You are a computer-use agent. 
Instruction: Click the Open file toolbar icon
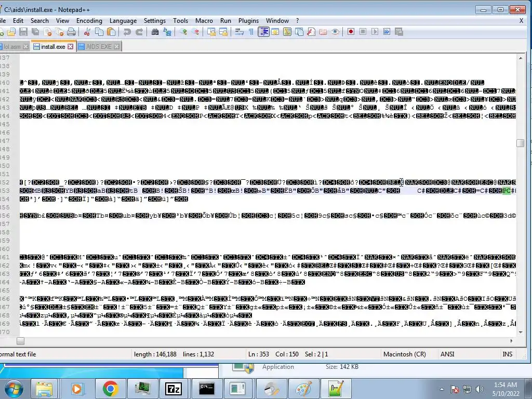pyautogui.click(x=12, y=32)
